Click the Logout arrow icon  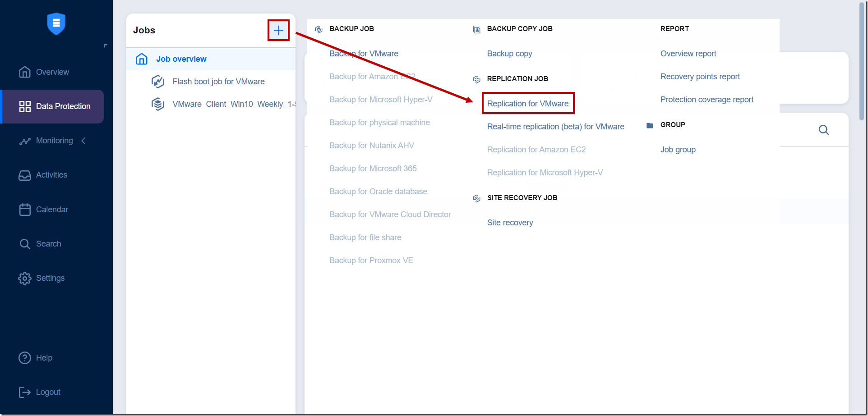[25, 392]
